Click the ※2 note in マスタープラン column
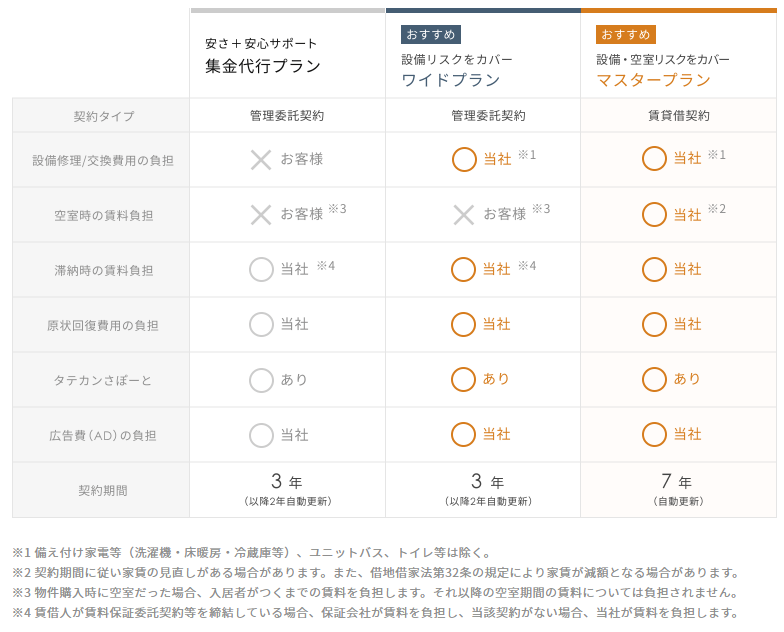This screenshot has height=632, width=784. [717, 209]
